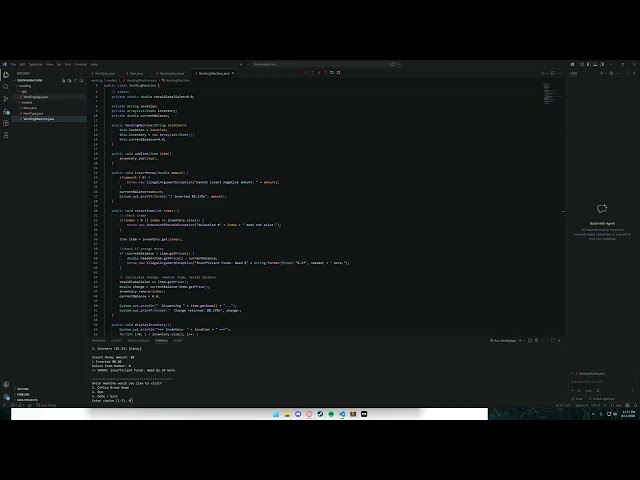Image resolution: width=640 pixels, height=480 pixels.
Task: Click New File icon in Explorer header
Action: point(64,80)
